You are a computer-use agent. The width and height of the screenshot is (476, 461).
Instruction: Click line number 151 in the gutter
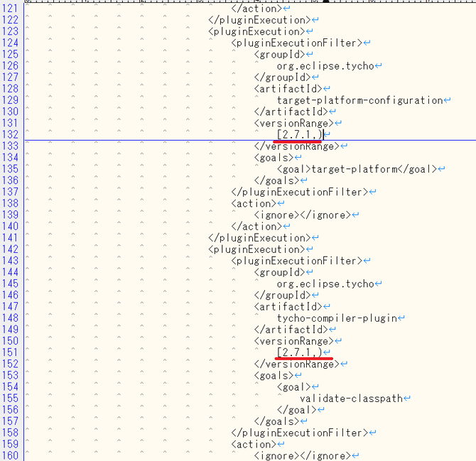click(x=10, y=352)
